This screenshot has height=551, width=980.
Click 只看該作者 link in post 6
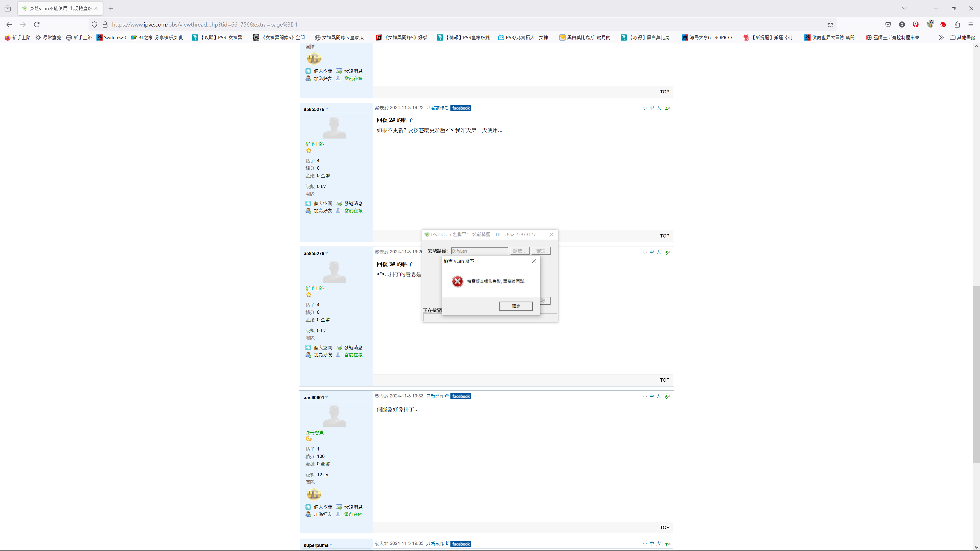click(437, 396)
